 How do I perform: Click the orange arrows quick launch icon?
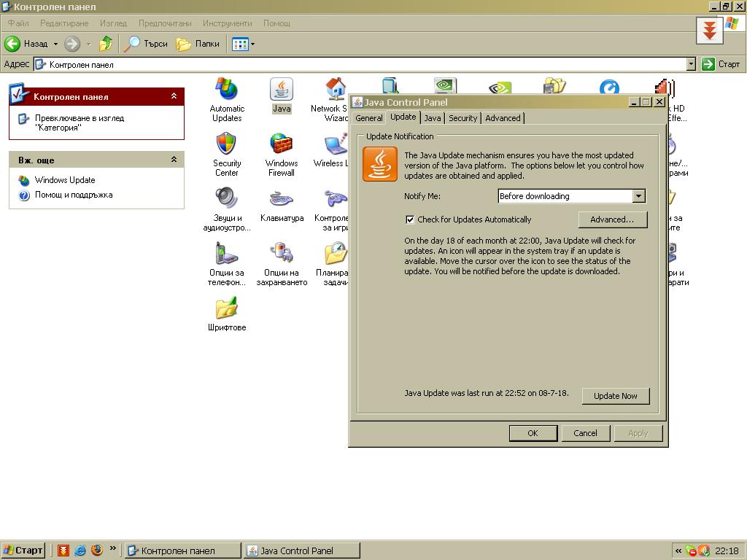63,551
